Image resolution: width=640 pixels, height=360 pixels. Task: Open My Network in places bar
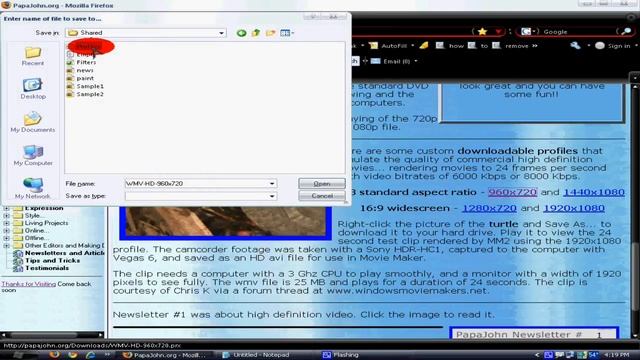33,189
